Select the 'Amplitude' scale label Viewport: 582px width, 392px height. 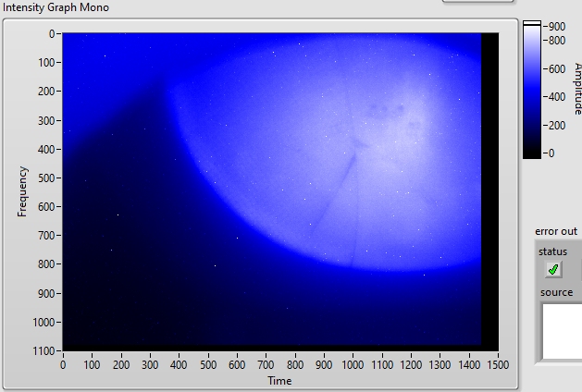point(577,89)
